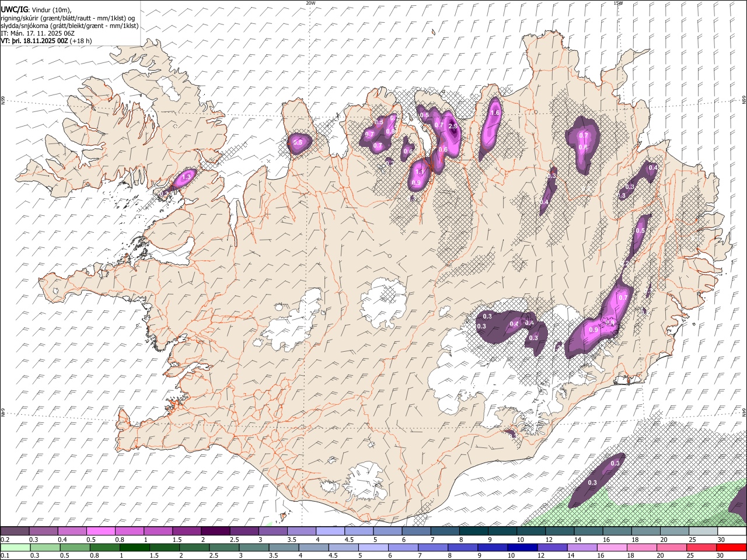Click the '0.1' label of the lower scale
747x560 pixels.
[5, 555]
